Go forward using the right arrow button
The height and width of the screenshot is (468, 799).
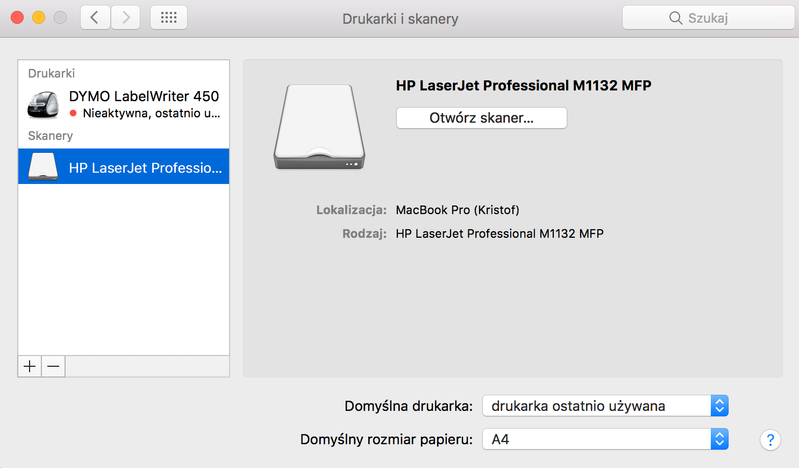(125, 18)
